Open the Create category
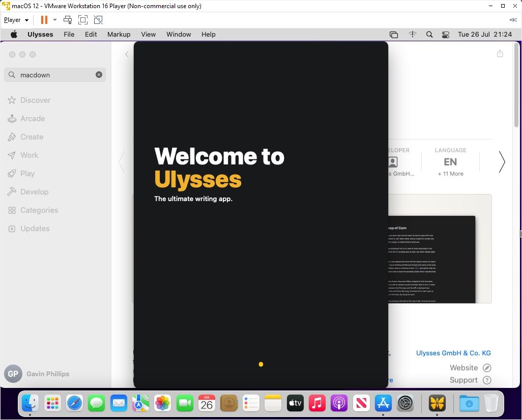 (x=32, y=136)
